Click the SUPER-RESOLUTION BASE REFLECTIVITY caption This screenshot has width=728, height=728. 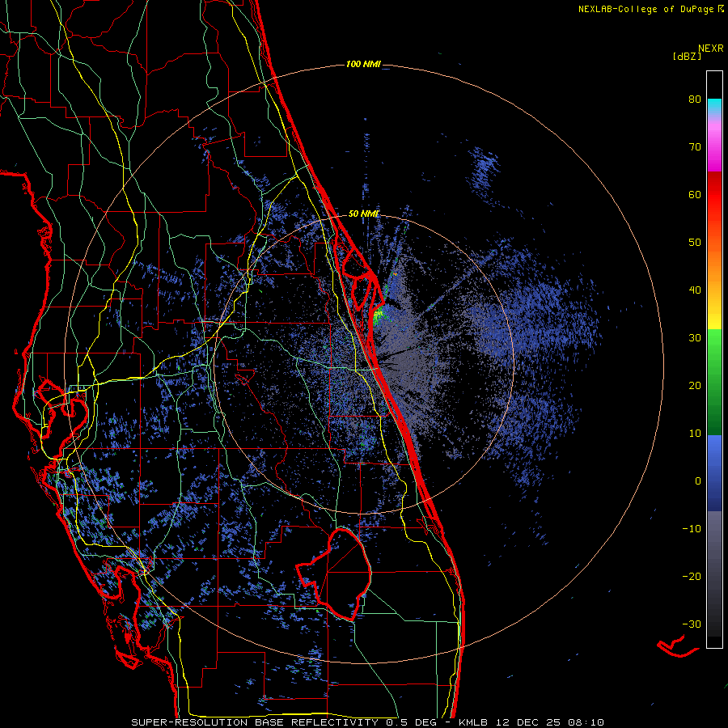(255, 722)
